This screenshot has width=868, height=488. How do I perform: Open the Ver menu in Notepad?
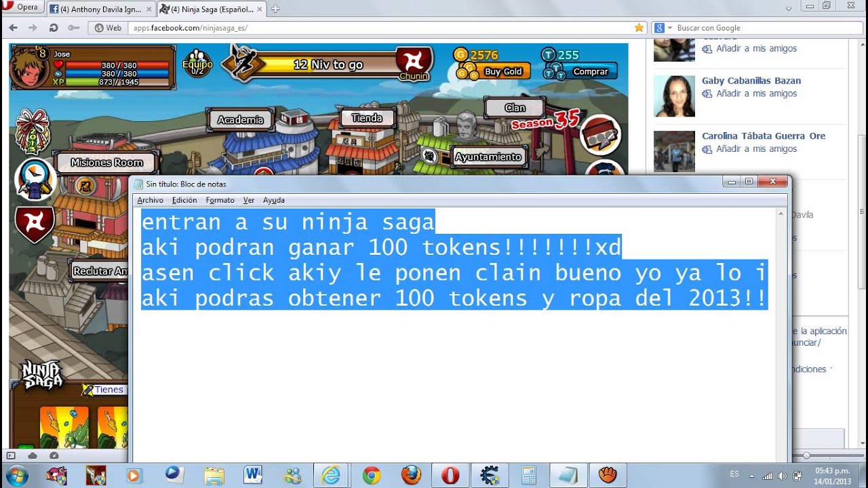coord(249,200)
